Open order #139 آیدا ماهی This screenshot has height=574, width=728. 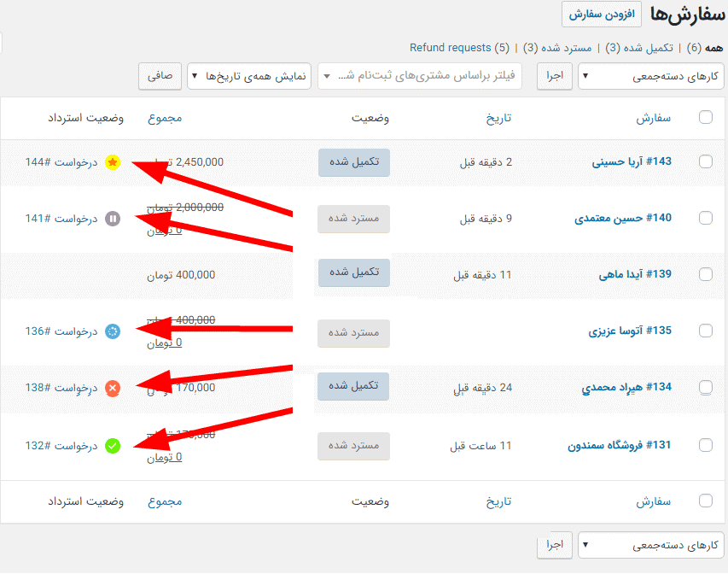pyautogui.click(x=635, y=274)
